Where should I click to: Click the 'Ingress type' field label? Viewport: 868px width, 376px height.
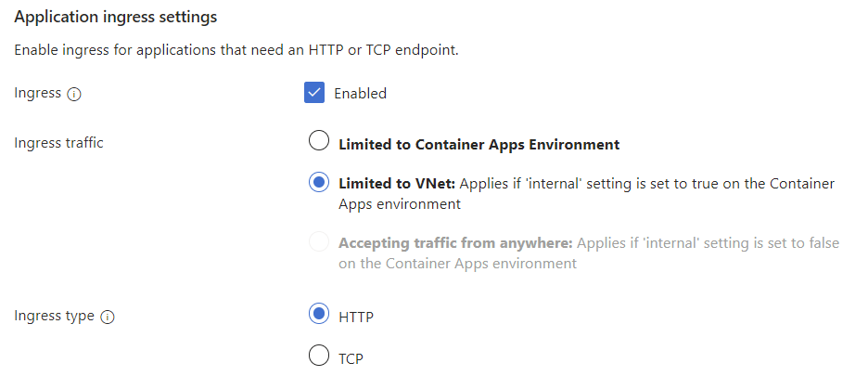(x=55, y=316)
